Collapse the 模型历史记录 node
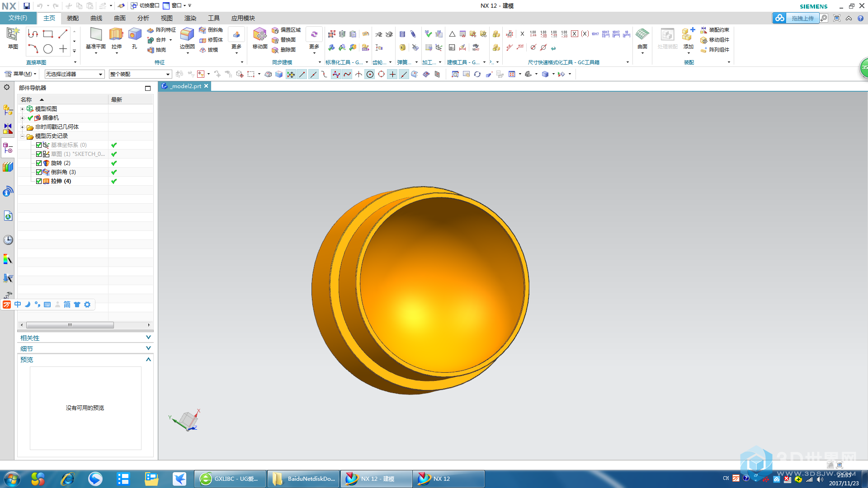The image size is (868, 488). coord(22,136)
